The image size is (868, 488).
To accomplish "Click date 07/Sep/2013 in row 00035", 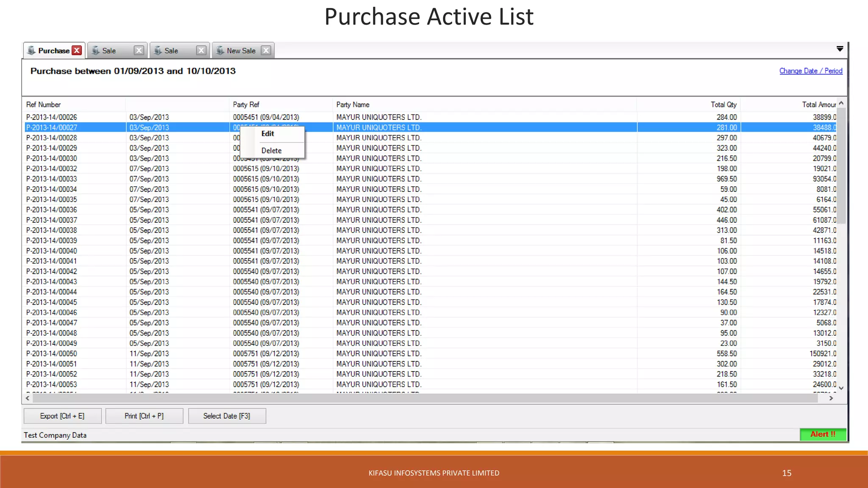I will [x=149, y=200].
